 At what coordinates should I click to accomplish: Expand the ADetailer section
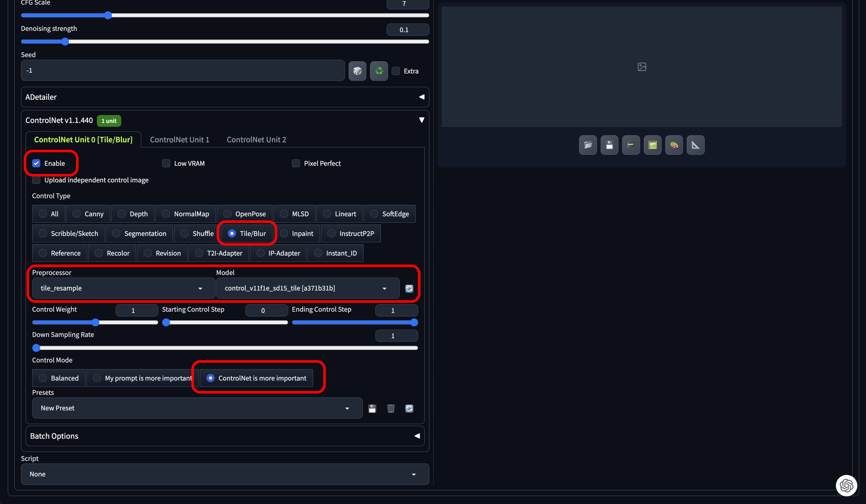224,97
